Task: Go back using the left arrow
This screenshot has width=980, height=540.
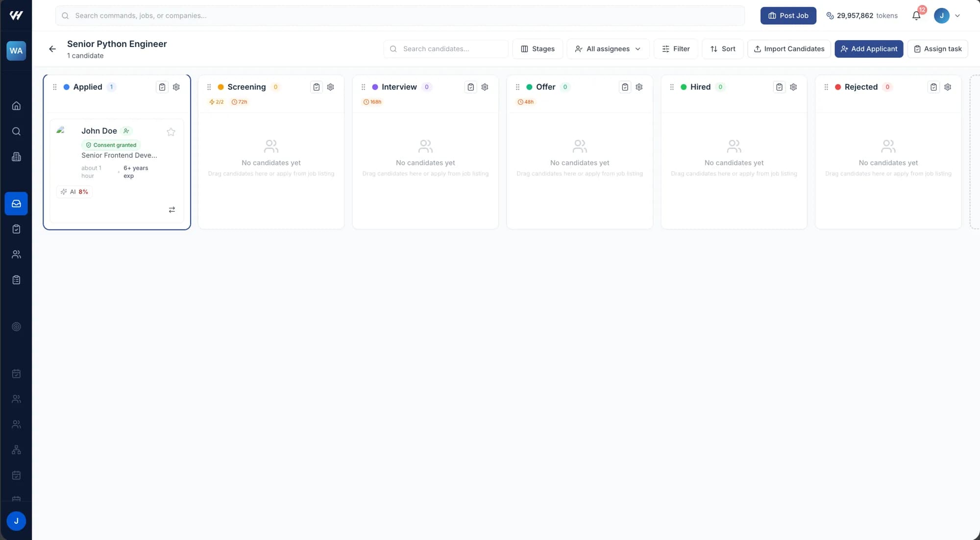Action: (52, 49)
